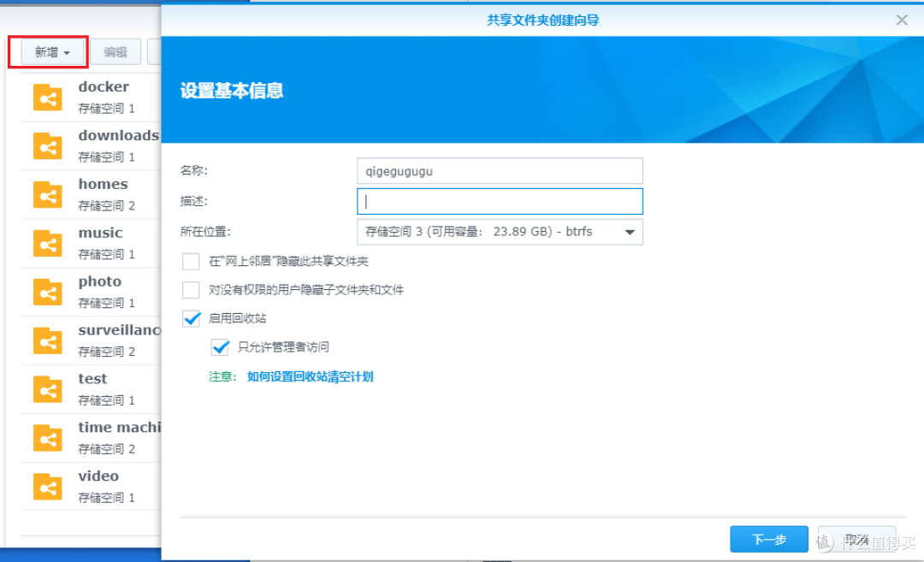Select the video folder name

pyautogui.click(x=98, y=476)
